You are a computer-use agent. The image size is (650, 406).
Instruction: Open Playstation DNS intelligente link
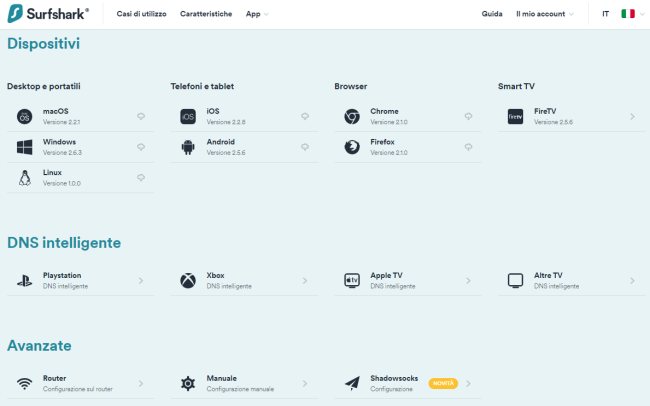[x=80, y=281]
